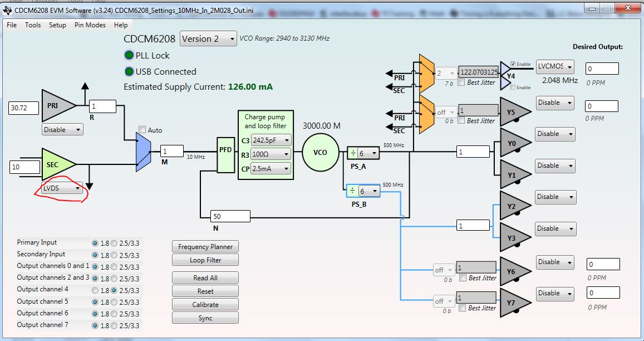Select 2.5/3.3 for Primary Input

tap(114, 243)
